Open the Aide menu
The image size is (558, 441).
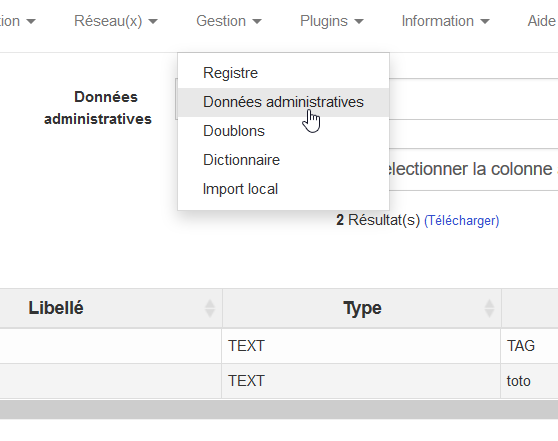click(542, 21)
